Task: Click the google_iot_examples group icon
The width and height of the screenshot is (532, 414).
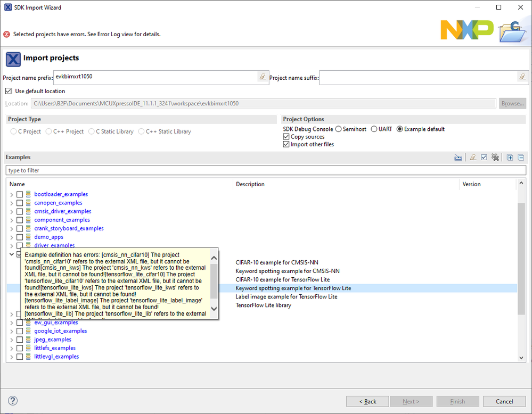Action: click(28, 331)
